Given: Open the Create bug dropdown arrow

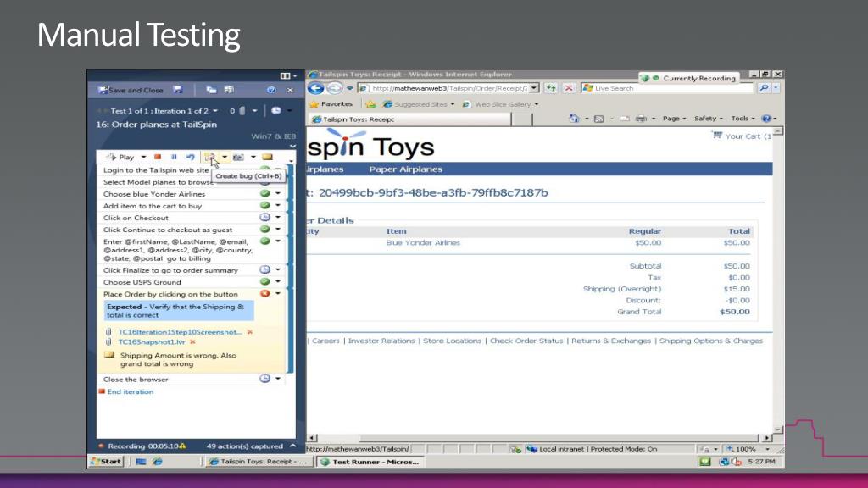Looking at the screenshot, I should pyautogui.click(x=225, y=157).
